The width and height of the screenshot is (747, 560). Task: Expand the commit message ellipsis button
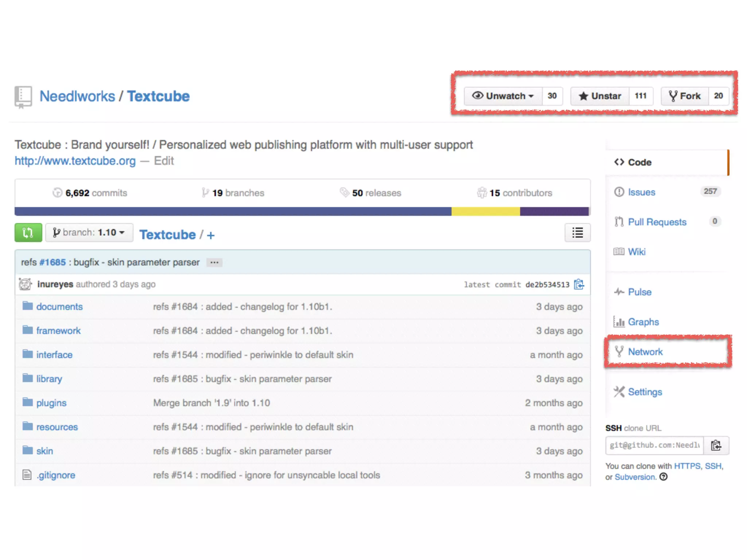tap(214, 262)
